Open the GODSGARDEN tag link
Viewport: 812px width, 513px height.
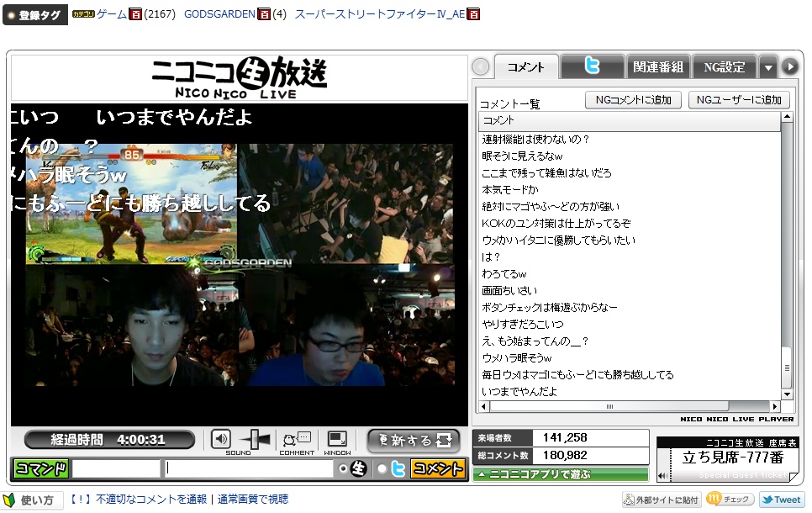[x=219, y=14]
